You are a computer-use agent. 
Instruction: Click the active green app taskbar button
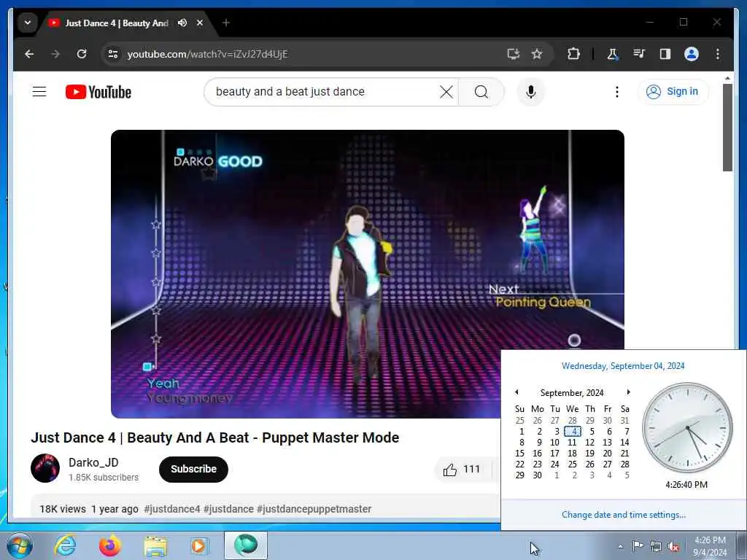tap(246, 545)
